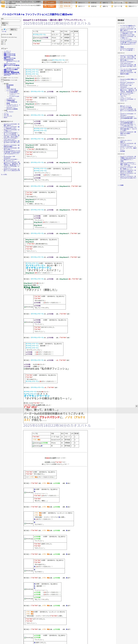Open キャラなりきり雑談所/inグレートニューワンダーランド history link
The image size is (138, 644).
(x=128, y=27)
